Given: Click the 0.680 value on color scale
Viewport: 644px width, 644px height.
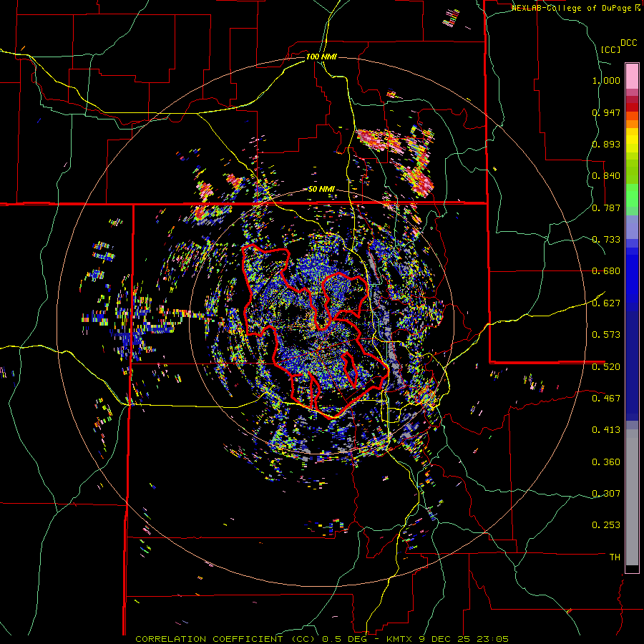Looking at the screenshot, I should click(x=606, y=271).
